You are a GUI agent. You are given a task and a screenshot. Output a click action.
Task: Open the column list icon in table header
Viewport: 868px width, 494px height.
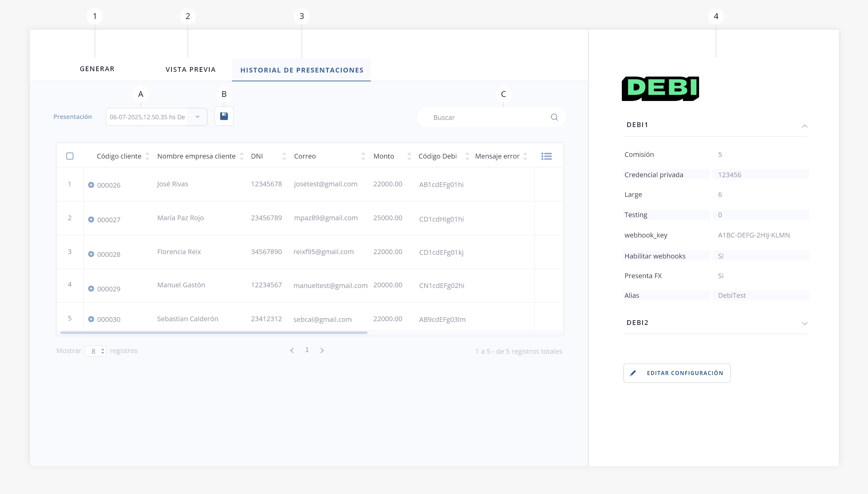(547, 156)
